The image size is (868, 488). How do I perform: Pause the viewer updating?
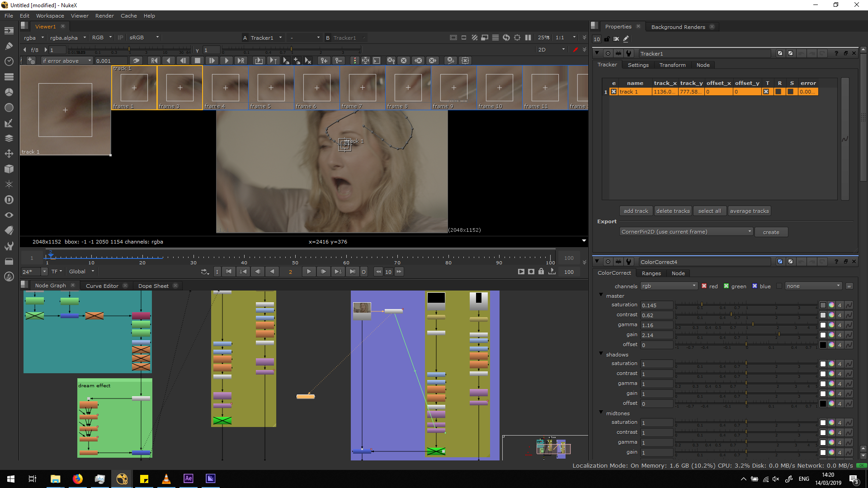click(x=528, y=38)
